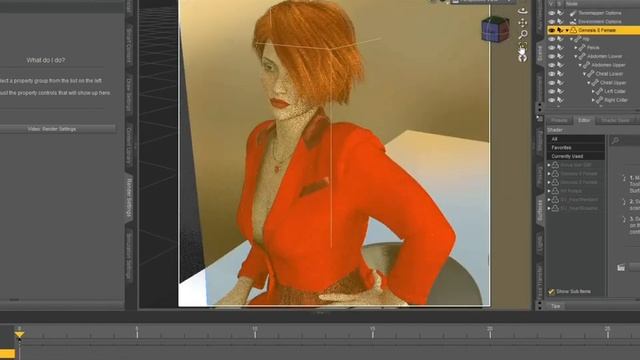
Task: Click the yellow keyframe block on timeline
Action: (x=7, y=353)
